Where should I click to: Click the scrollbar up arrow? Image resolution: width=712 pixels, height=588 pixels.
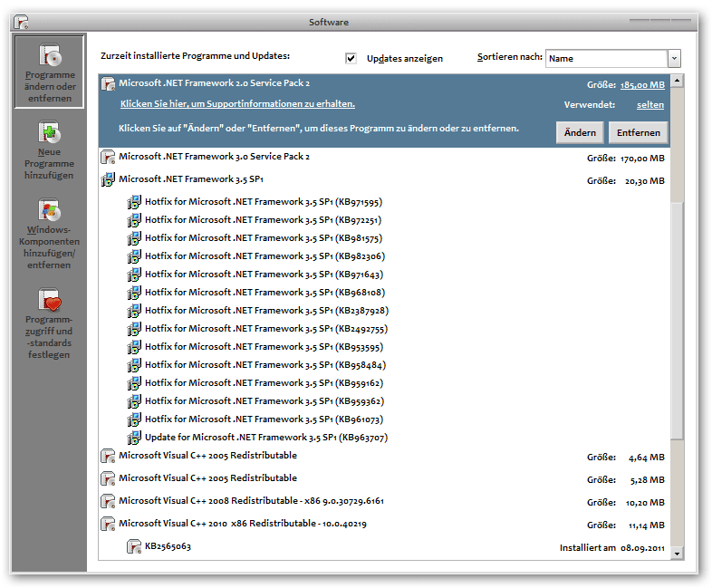tap(677, 81)
